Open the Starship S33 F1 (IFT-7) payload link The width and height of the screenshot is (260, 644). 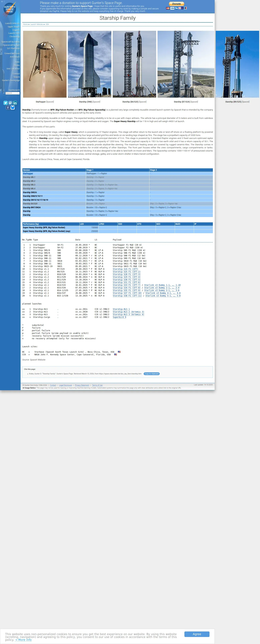pos(127,285)
